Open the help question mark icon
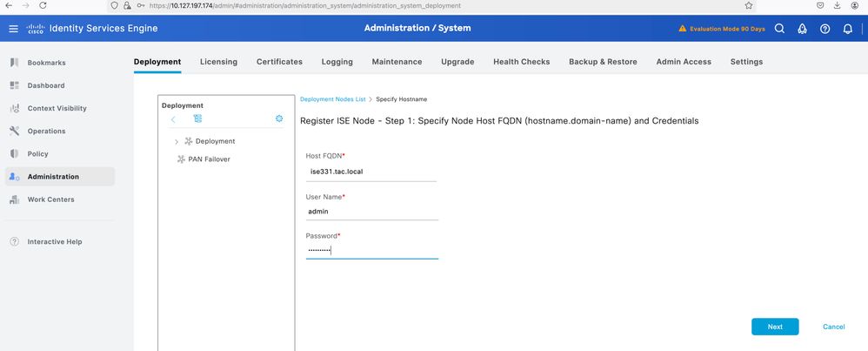The width and height of the screenshot is (868, 351). (x=825, y=29)
